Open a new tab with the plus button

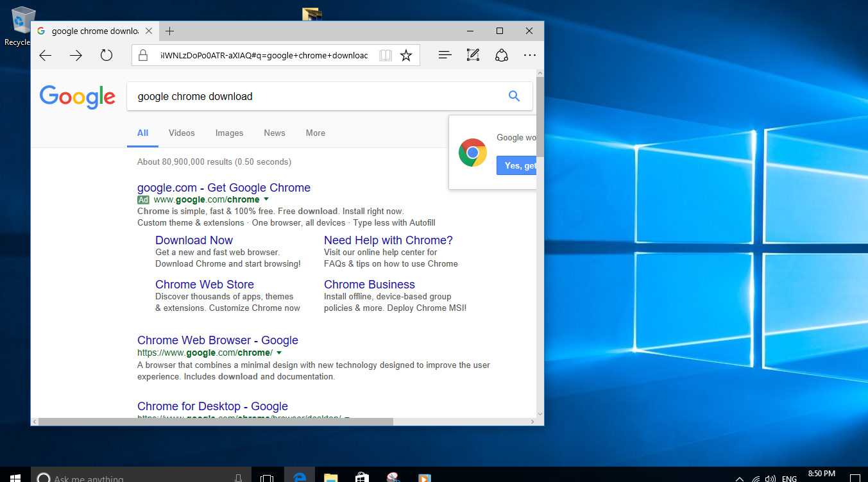(169, 31)
